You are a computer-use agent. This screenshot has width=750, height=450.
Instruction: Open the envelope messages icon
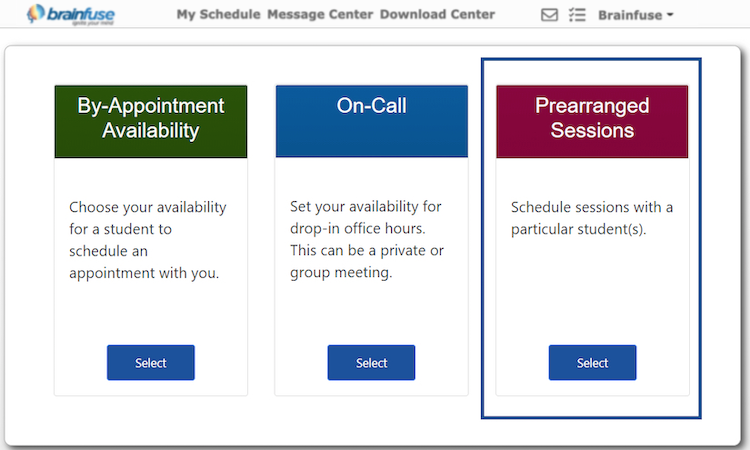549,15
